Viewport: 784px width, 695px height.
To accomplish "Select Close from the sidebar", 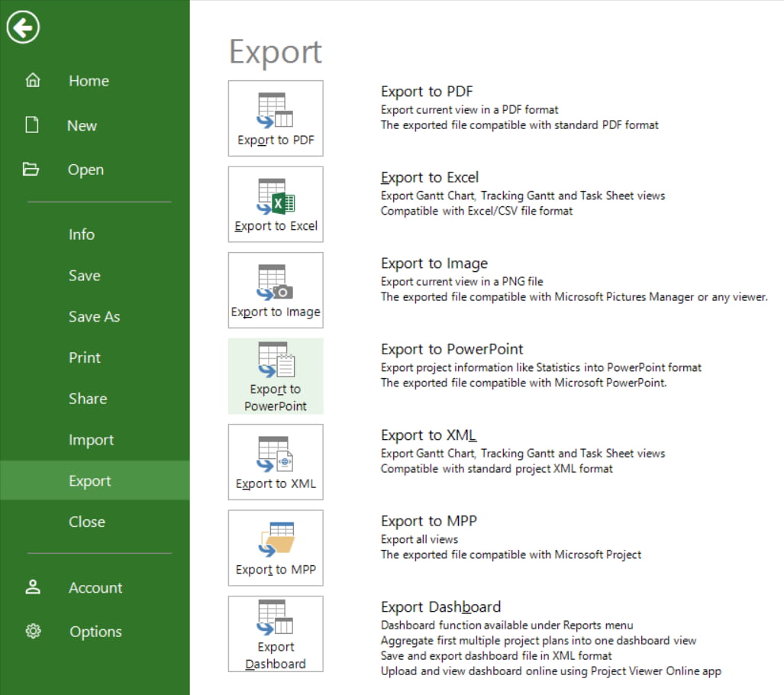I will coord(86,522).
